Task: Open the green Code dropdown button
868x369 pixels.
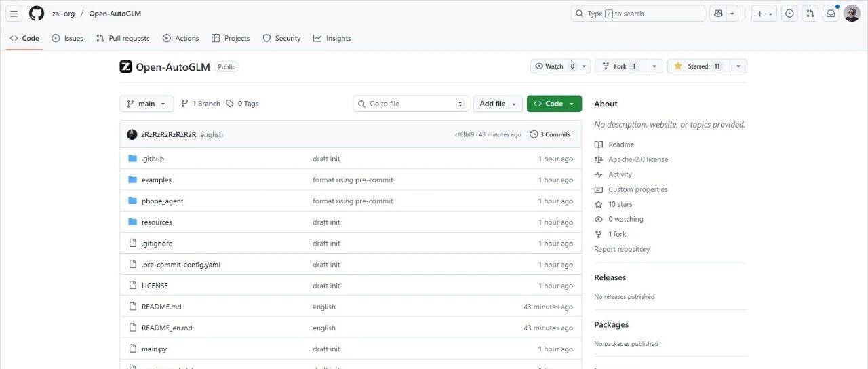Action: point(554,104)
